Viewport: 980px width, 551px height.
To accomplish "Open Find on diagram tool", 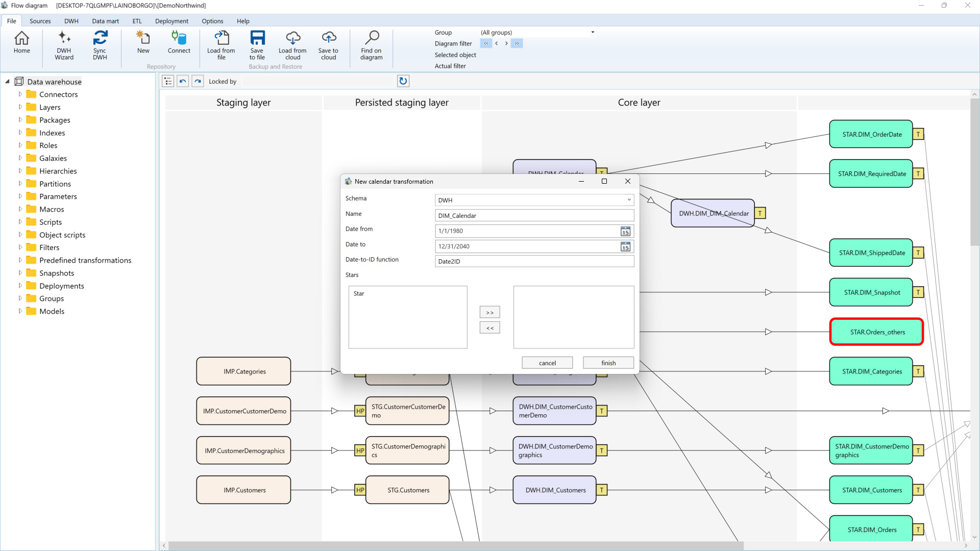I will click(371, 45).
